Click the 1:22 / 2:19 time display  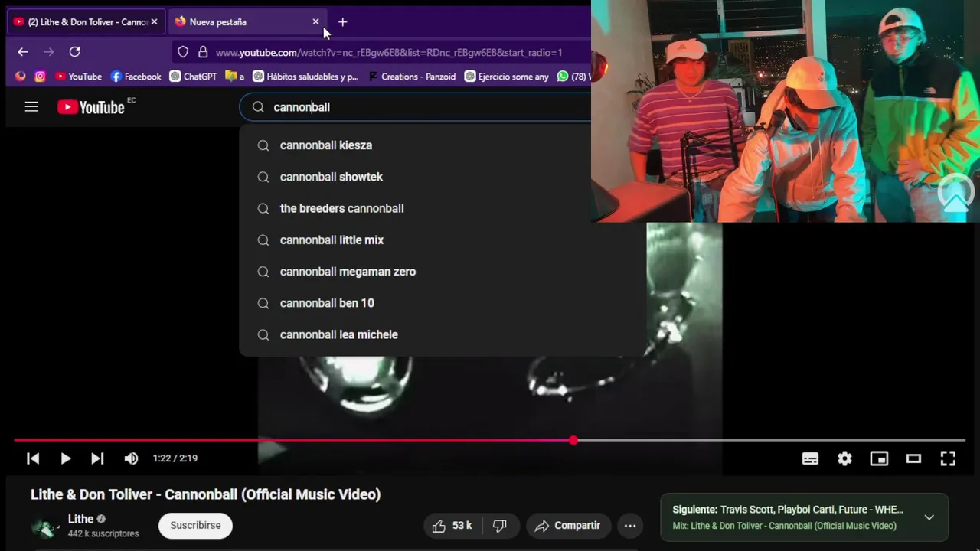(175, 458)
